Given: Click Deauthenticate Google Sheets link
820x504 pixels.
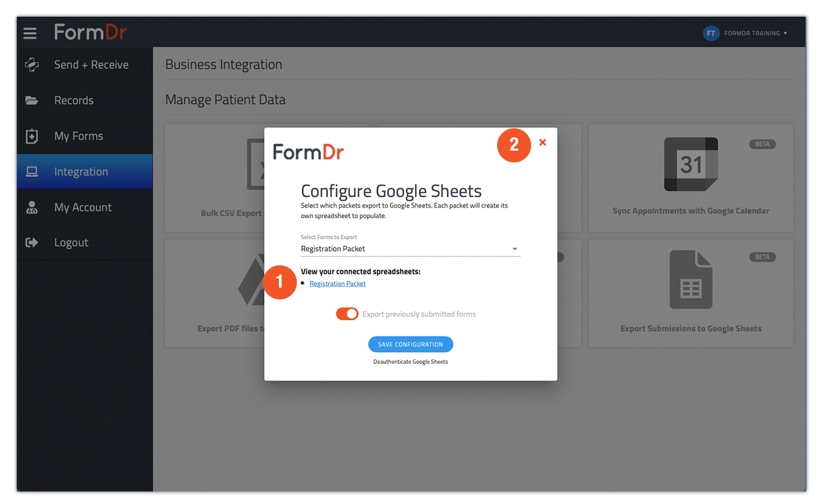Looking at the screenshot, I should [410, 361].
